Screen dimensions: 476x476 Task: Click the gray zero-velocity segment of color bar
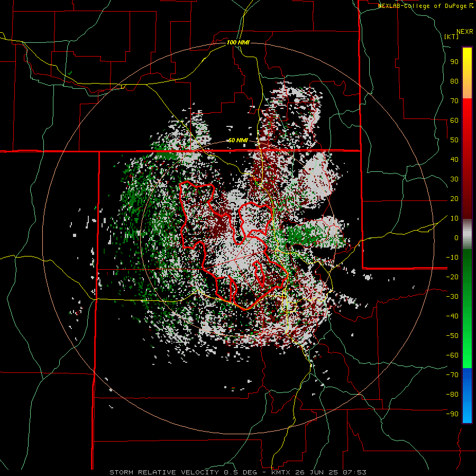click(x=467, y=235)
